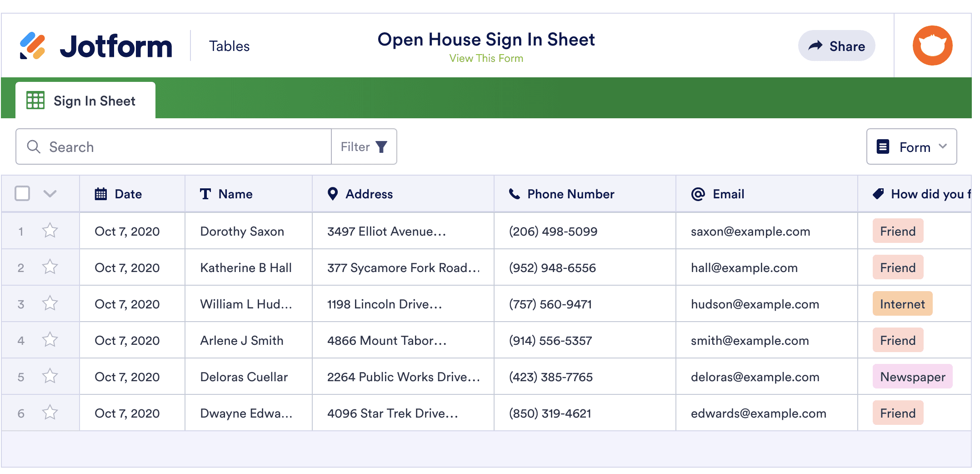Viewport: 980px width, 474px height.
Task: Click the Phone Number column phone icon
Action: pos(514,194)
